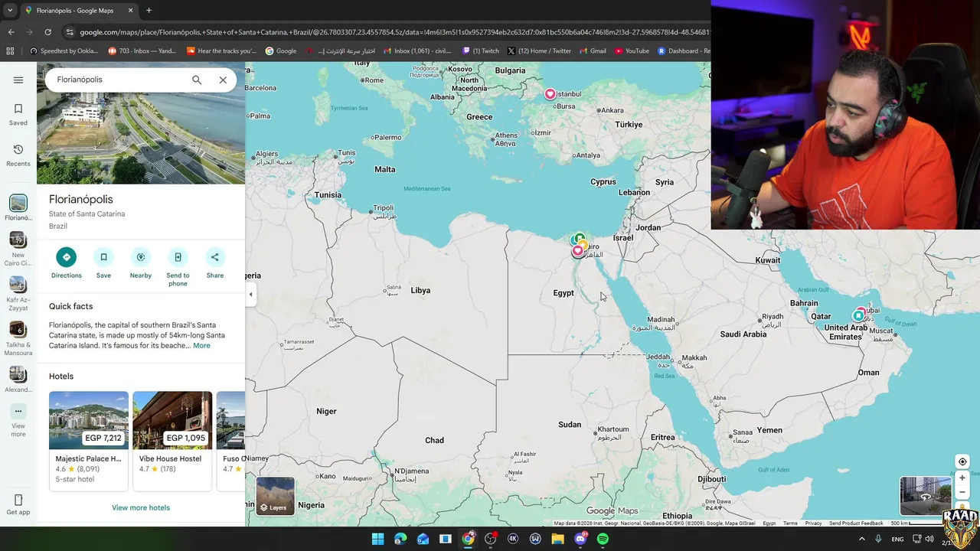Launch Spotify from the taskbar
980x551 pixels.
coord(603,539)
